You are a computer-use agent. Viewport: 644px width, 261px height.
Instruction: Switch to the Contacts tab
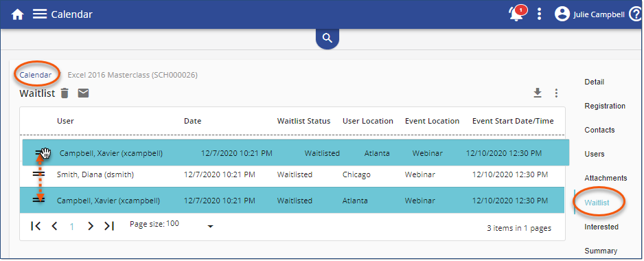coord(599,130)
